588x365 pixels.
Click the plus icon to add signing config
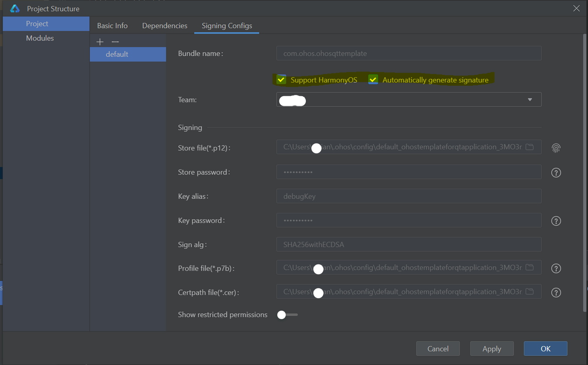pos(100,41)
